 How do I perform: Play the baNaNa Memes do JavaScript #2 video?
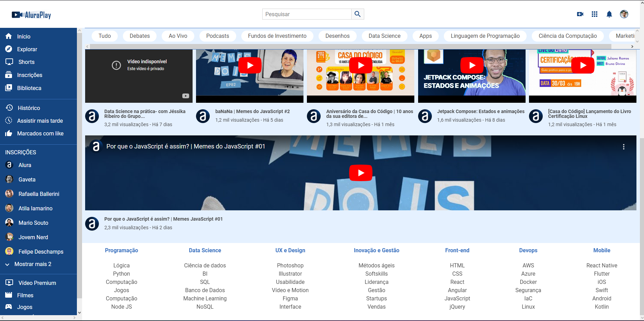[250, 65]
